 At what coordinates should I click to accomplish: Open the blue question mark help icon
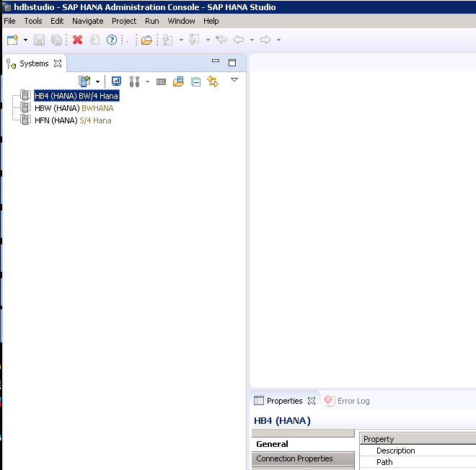tap(112, 40)
